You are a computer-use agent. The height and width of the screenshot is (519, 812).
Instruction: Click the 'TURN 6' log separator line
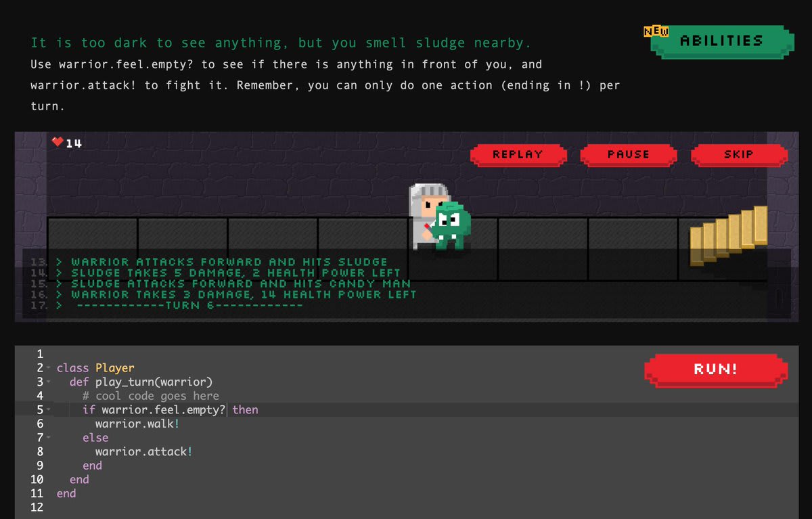[x=190, y=305]
